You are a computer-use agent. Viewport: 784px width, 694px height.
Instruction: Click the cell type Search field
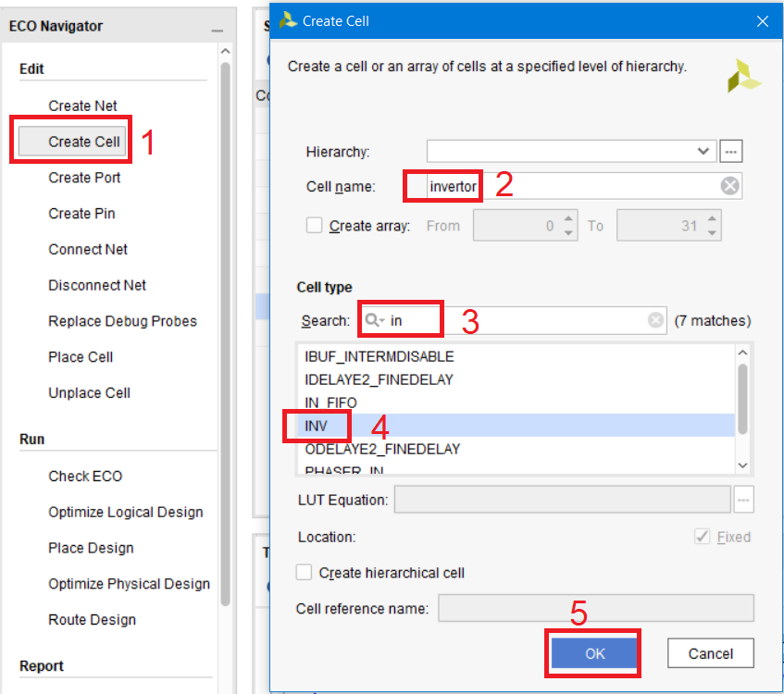(514, 320)
